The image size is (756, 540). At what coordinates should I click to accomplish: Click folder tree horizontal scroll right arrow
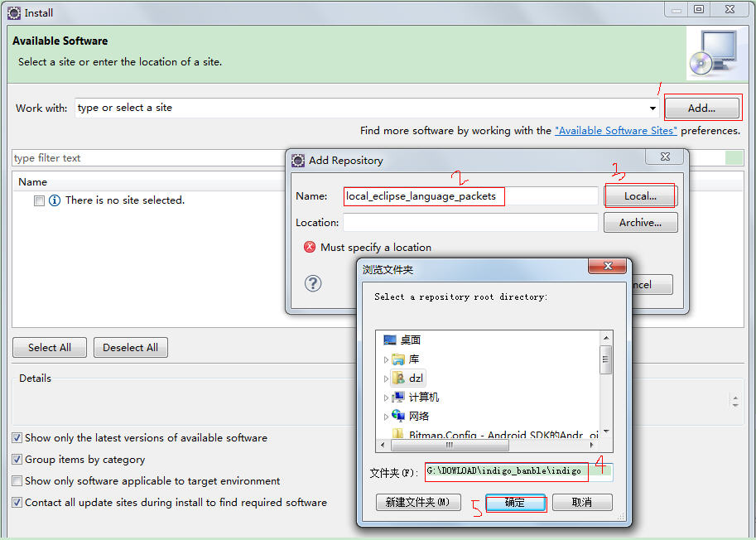click(592, 445)
